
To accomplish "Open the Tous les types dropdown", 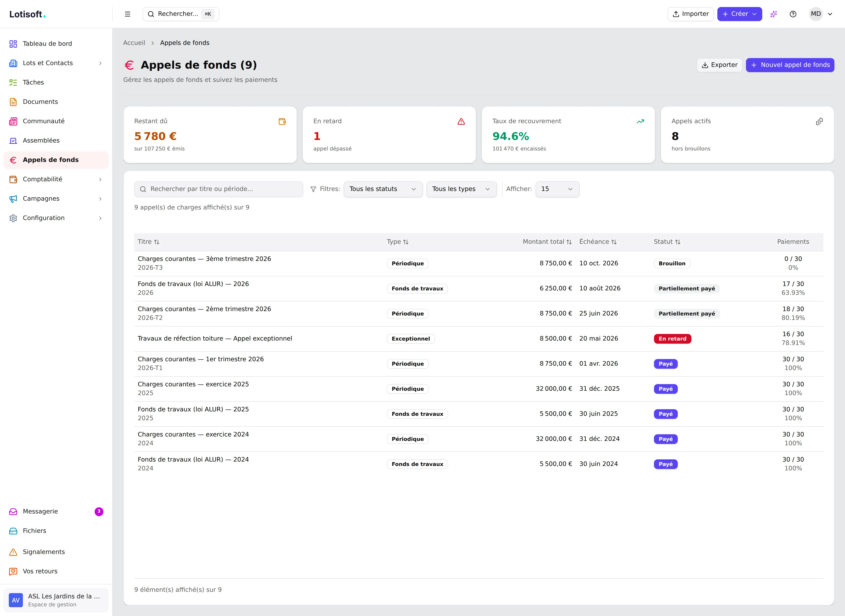I will (x=461, y=189).
